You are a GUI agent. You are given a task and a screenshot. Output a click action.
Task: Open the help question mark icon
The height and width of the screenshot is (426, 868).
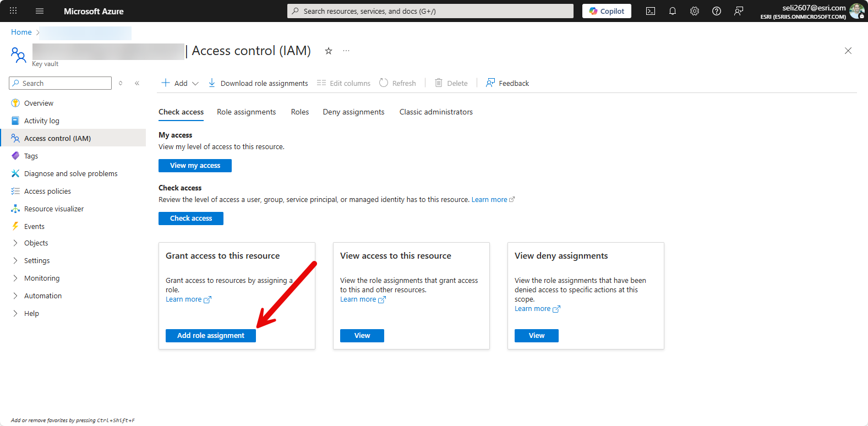717,11
